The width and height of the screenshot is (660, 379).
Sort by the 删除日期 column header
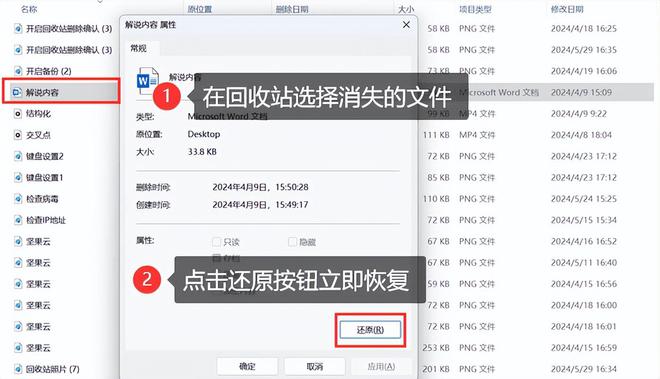coord(292,9)
